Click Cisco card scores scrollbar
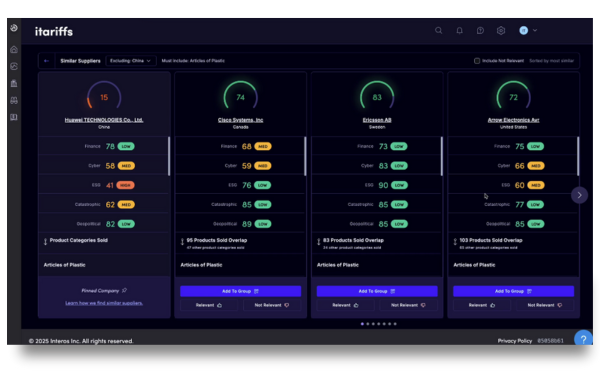 [305, 156]
